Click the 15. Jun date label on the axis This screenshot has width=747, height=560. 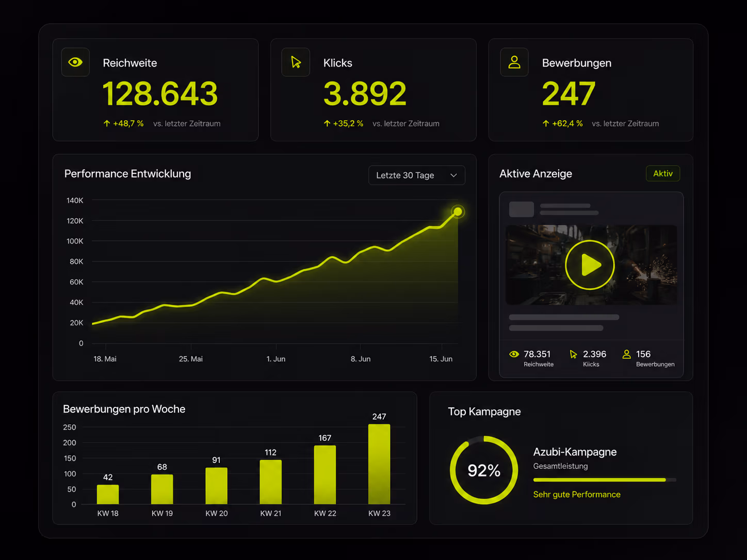click(441, 359)
